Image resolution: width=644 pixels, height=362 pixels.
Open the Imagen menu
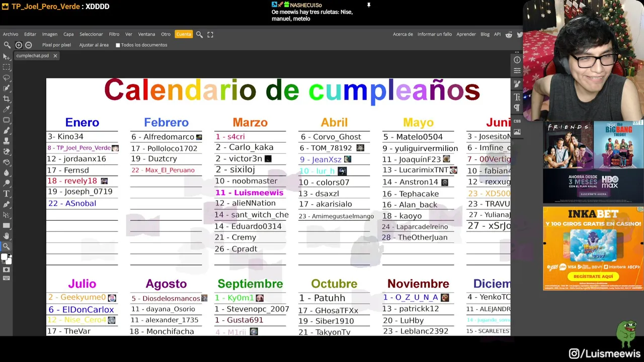(49, 34)
